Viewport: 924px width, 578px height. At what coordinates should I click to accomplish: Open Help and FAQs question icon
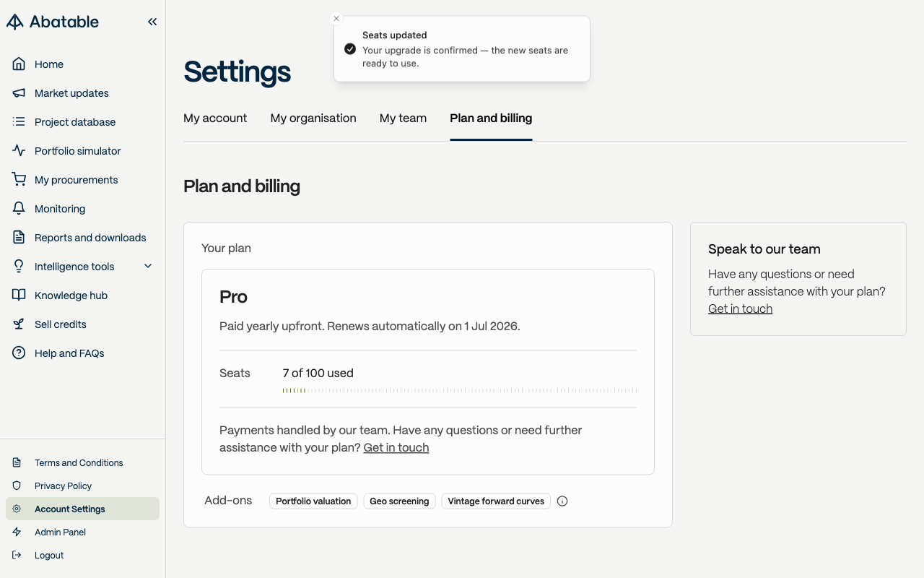click(19, 353)
